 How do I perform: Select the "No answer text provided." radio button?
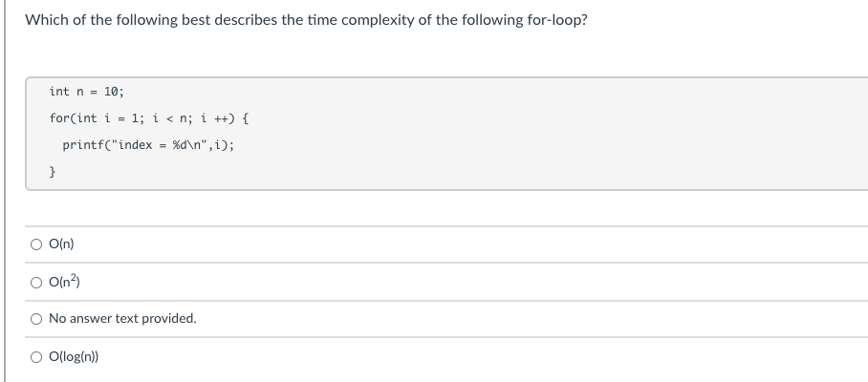(x=35, y=319)
